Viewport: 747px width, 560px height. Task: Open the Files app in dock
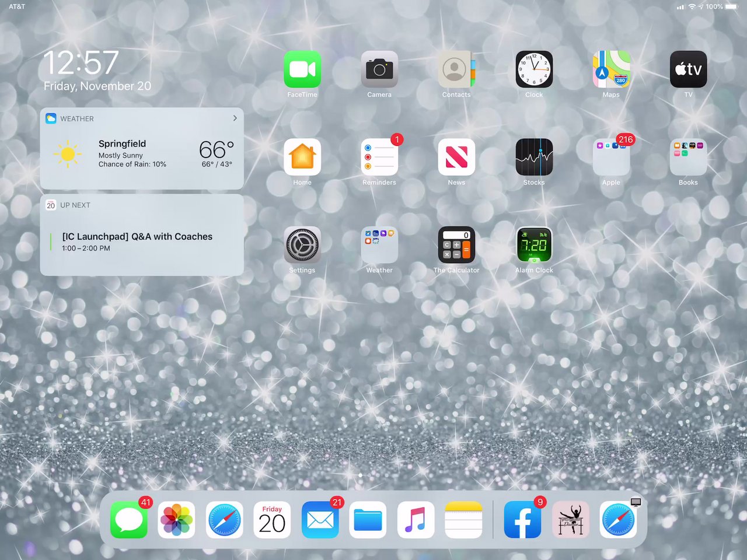368,520
